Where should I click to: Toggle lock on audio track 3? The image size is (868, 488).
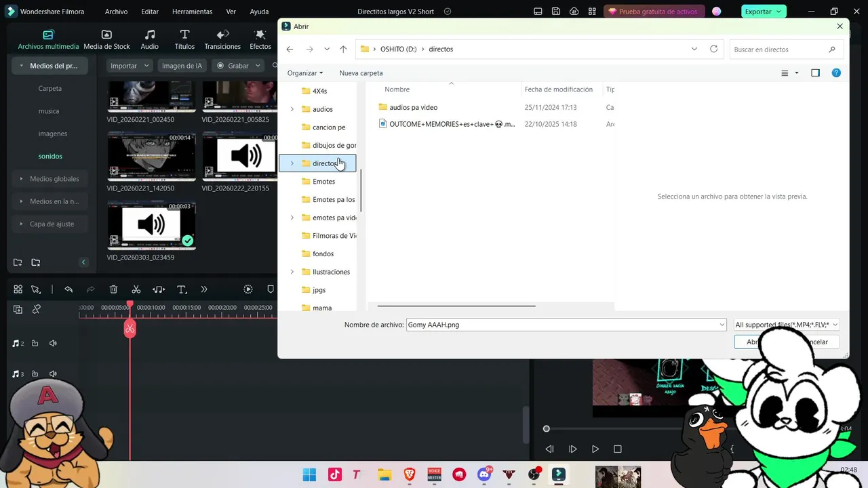35,374
